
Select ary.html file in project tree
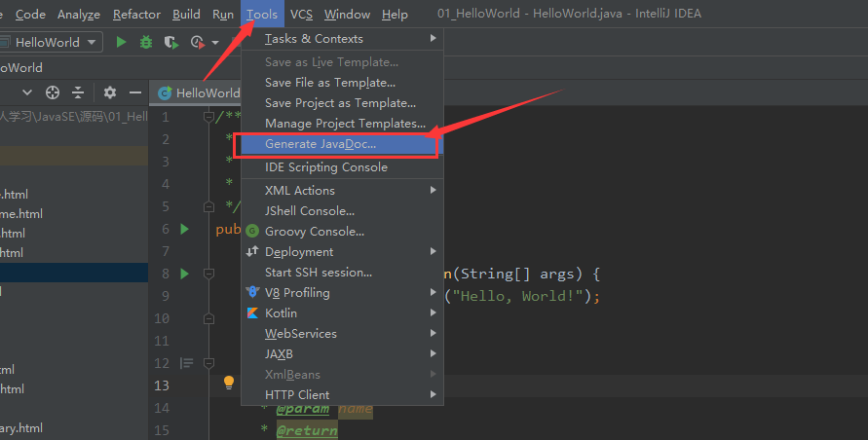[x=21, y=427]
